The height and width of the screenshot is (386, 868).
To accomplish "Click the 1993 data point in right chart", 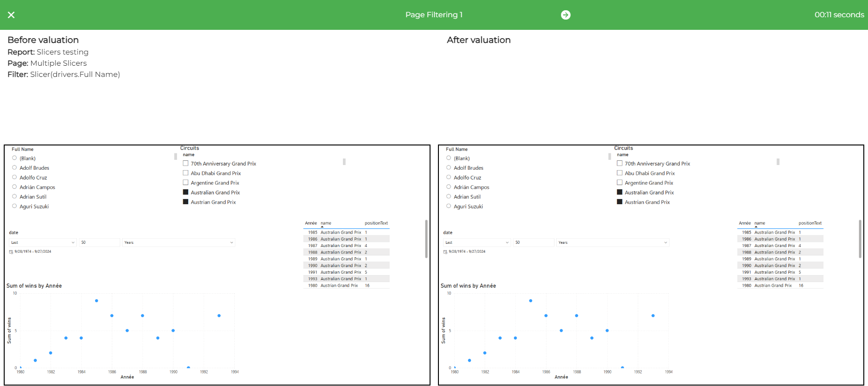I will [x=653, y=316].
